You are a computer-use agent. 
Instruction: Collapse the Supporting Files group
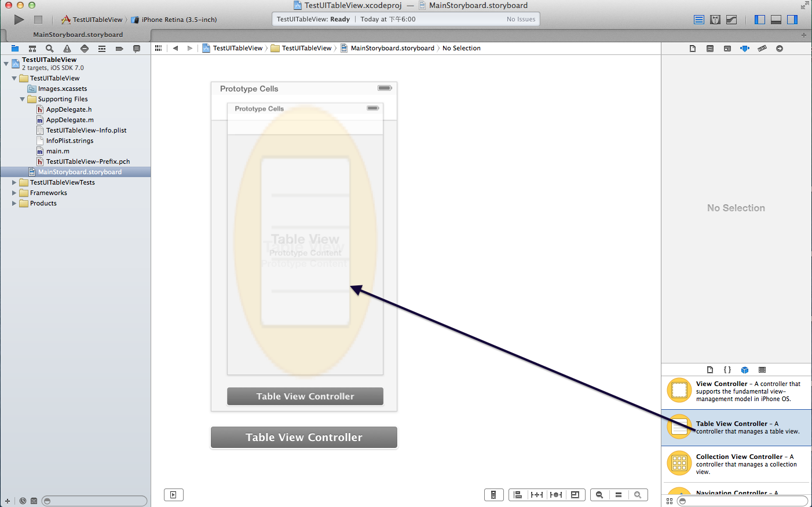(23, 99)
